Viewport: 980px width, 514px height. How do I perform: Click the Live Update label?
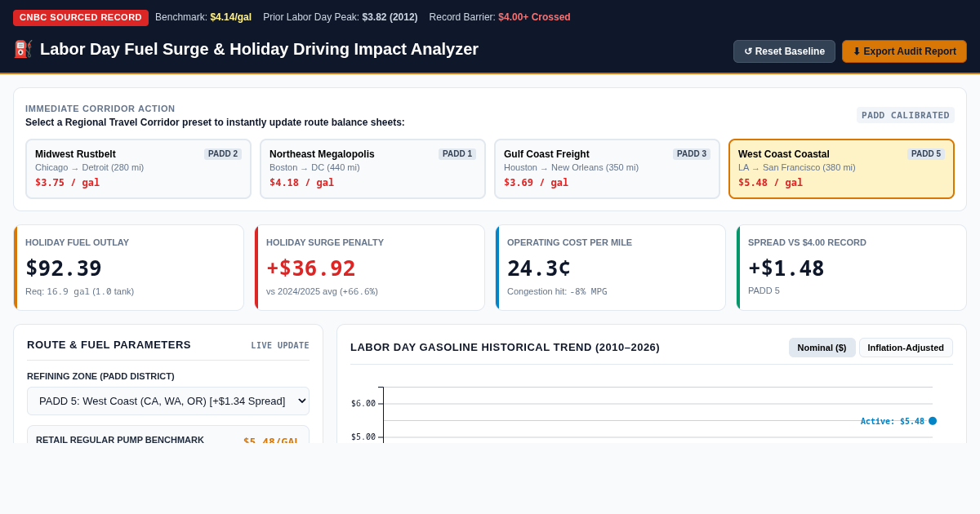click(280, 346)
